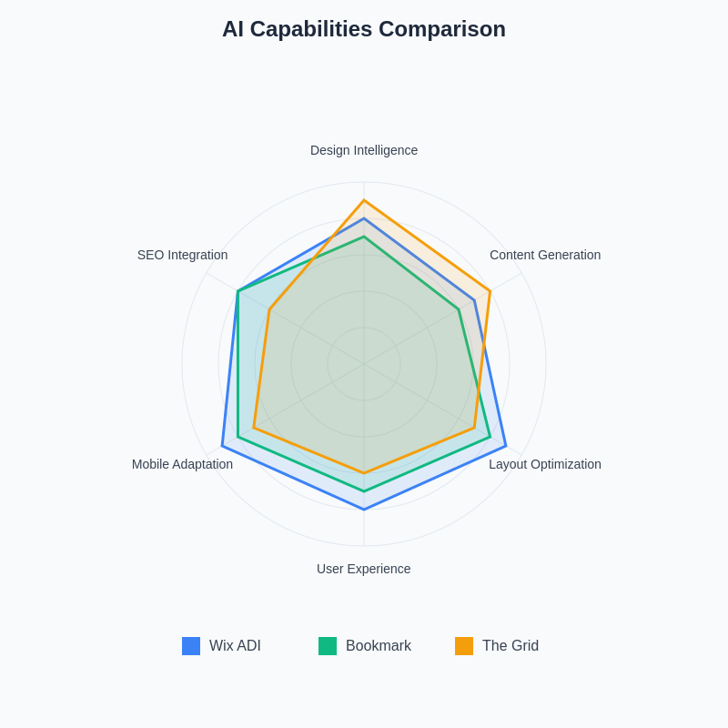728x728 pixels.
Task: Toggle the Bookmark legend label
Action: click(379, 646)
